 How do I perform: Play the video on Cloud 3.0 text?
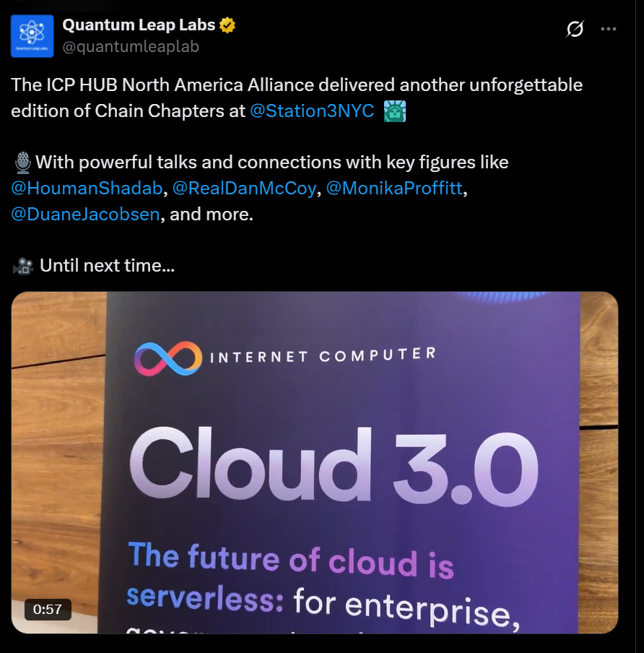[x=334, y=466]
